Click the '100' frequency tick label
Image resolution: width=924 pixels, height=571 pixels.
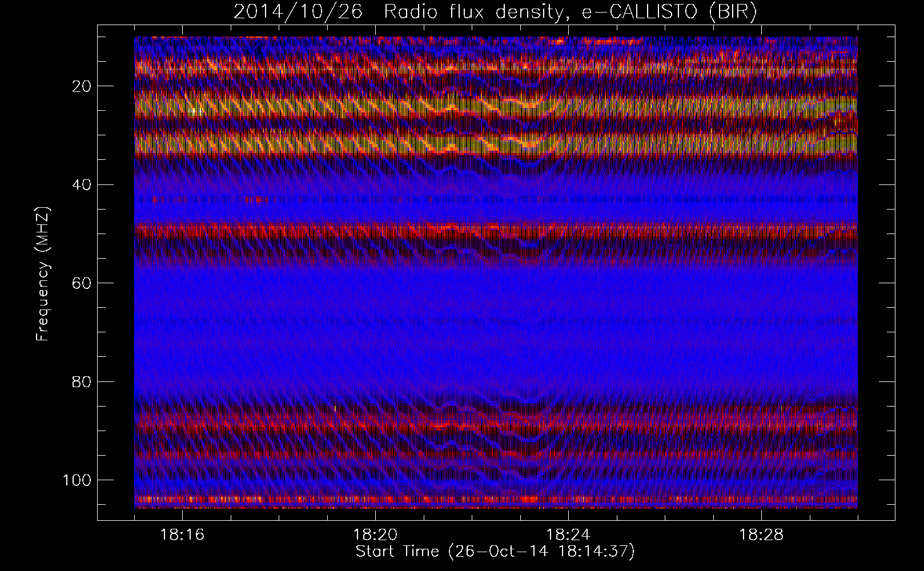tap(76, 480)
